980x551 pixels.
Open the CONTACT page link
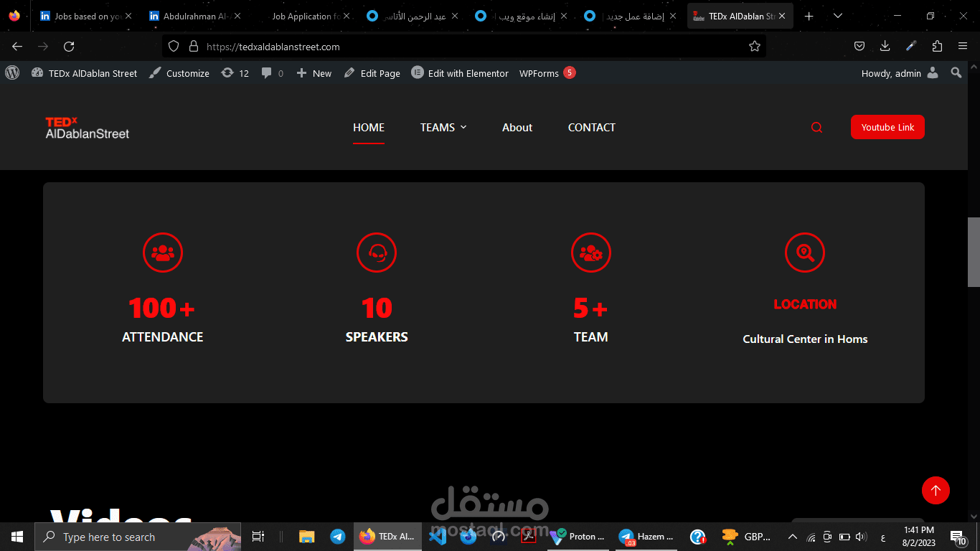point(592,128)
